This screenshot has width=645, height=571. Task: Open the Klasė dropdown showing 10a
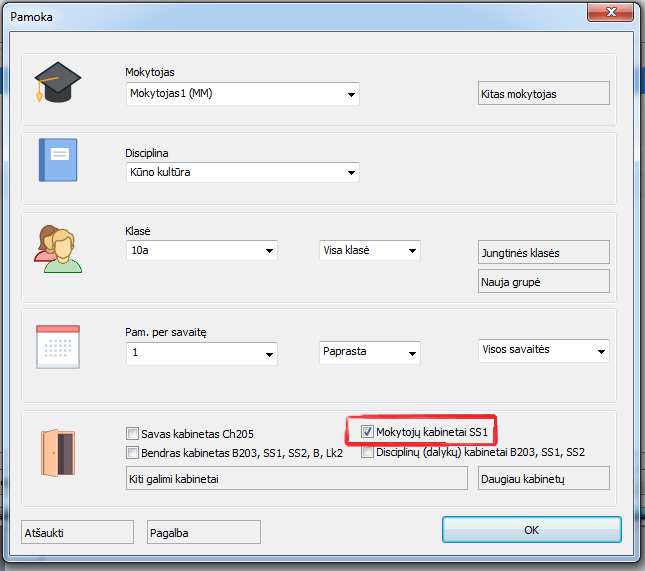[269, 251]
